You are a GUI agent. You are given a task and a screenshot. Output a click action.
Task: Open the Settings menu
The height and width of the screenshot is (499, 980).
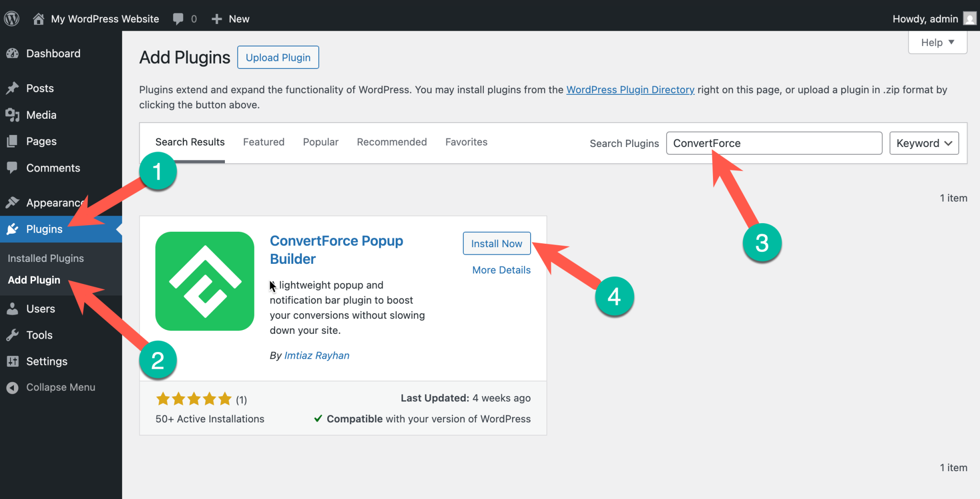[46, 362]
